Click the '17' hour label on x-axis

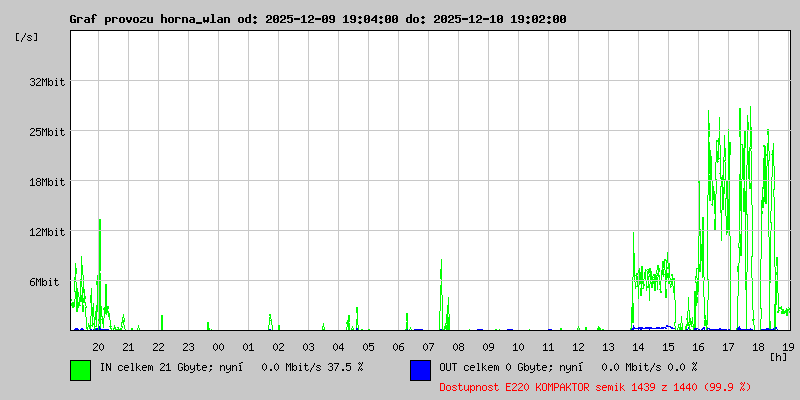click(x=728, y=347)
